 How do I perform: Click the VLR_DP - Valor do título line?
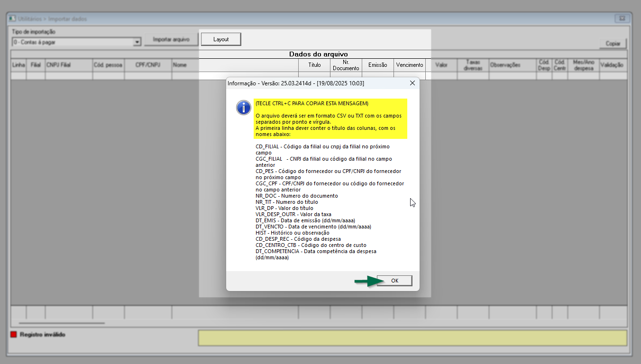click(x=284, y=208)
